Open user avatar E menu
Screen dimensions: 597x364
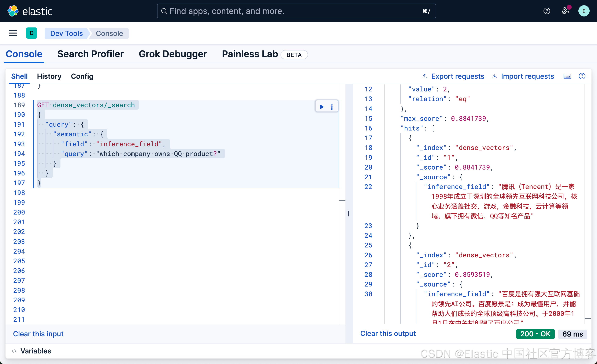point(584,11)
